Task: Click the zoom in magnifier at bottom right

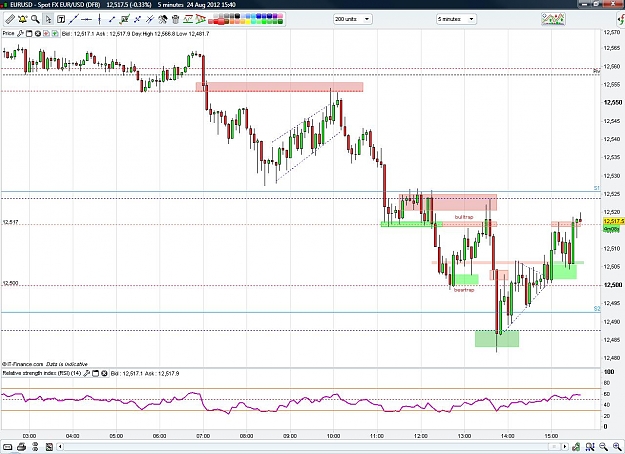Action: (617, 446)
